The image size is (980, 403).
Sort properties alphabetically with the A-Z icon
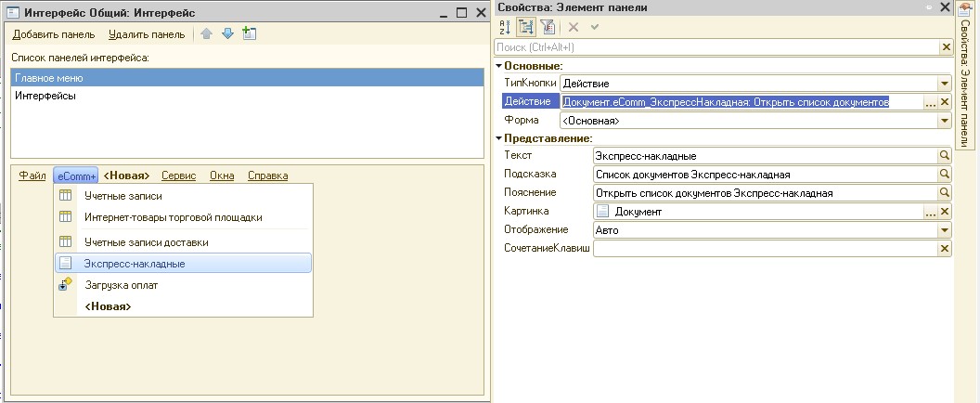[506, 28]
